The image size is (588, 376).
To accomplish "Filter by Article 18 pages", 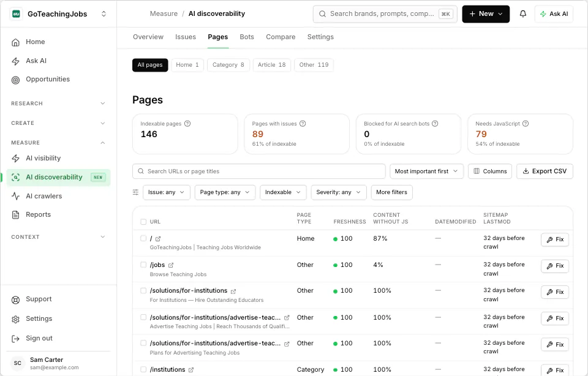I will 271,65.
